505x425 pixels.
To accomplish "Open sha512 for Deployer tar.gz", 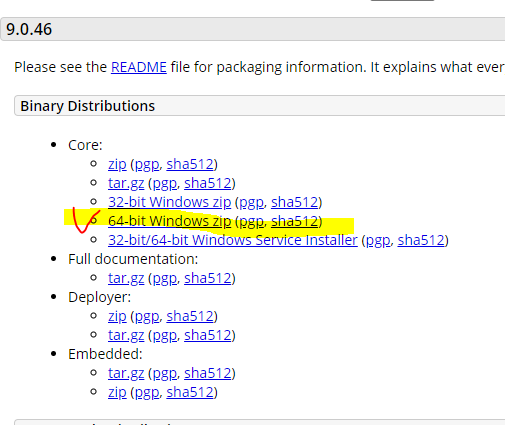I will pyautogui.click(x=208, y=335).
